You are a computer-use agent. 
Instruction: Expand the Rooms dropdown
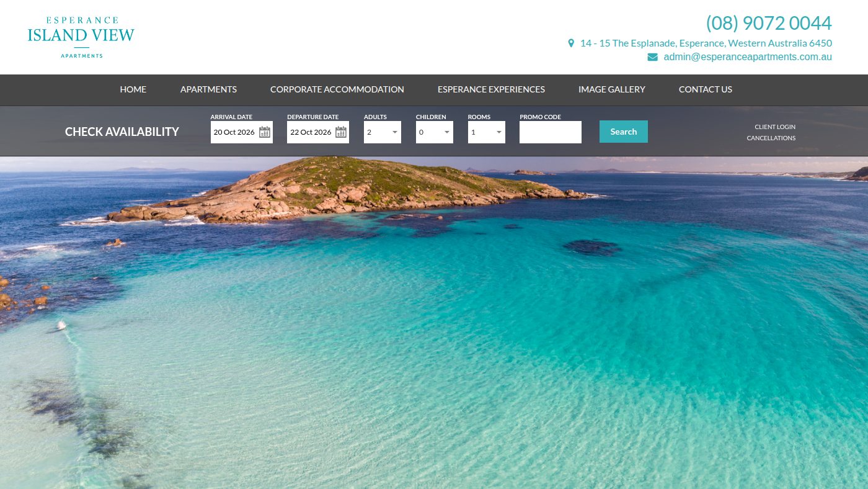tap(487, 132)
